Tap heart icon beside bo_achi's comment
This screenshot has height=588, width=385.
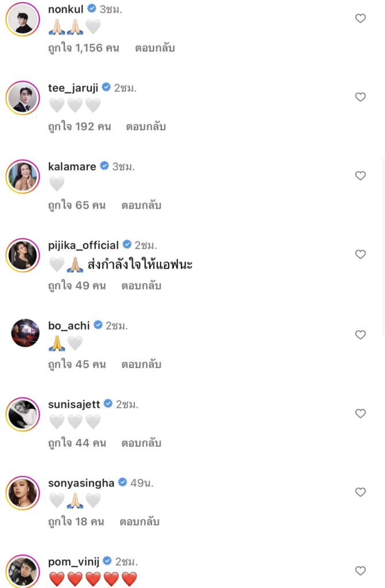tap(360, 335)
